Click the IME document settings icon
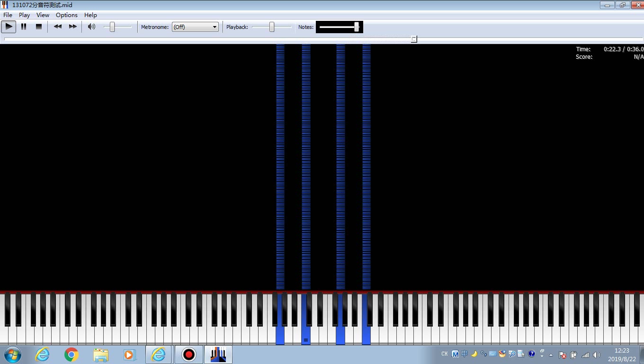 pos(521,354)
